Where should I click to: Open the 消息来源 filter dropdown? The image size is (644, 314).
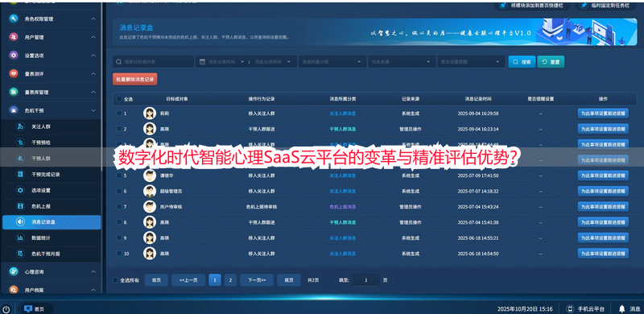[401, 62]
